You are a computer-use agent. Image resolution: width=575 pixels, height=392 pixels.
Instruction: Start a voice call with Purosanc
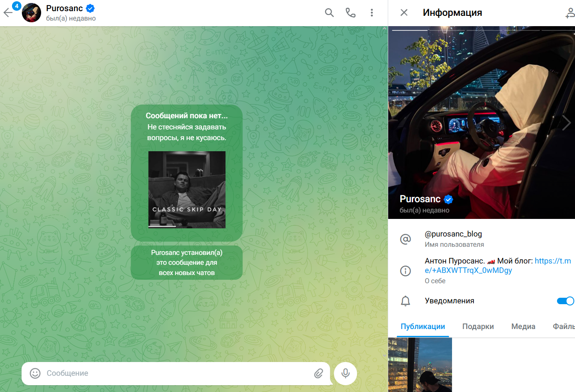[350, 13]
